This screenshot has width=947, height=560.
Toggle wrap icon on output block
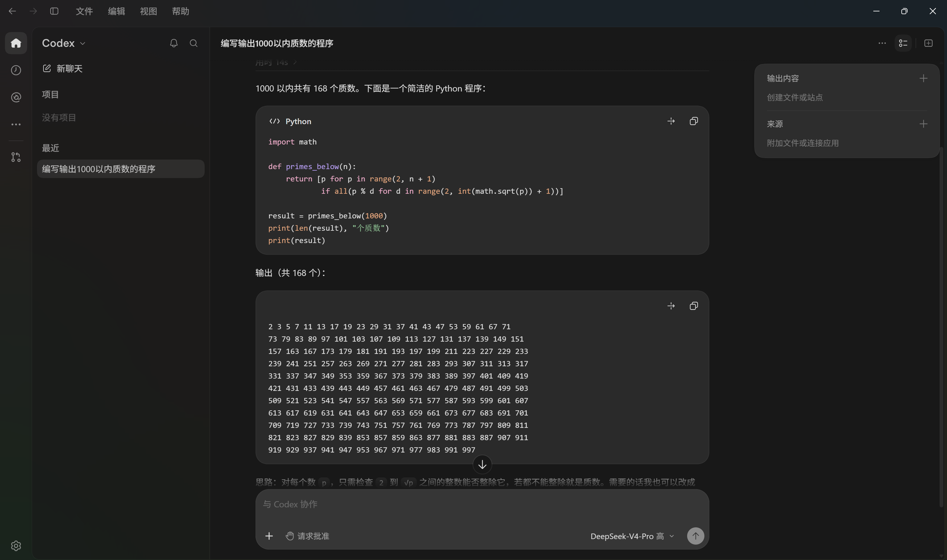coord(671,306)
